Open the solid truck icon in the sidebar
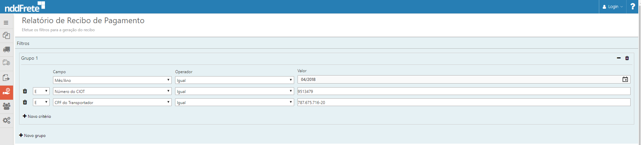Image resolution: width=644 pixels, height=145 pixels. (6, 49)
